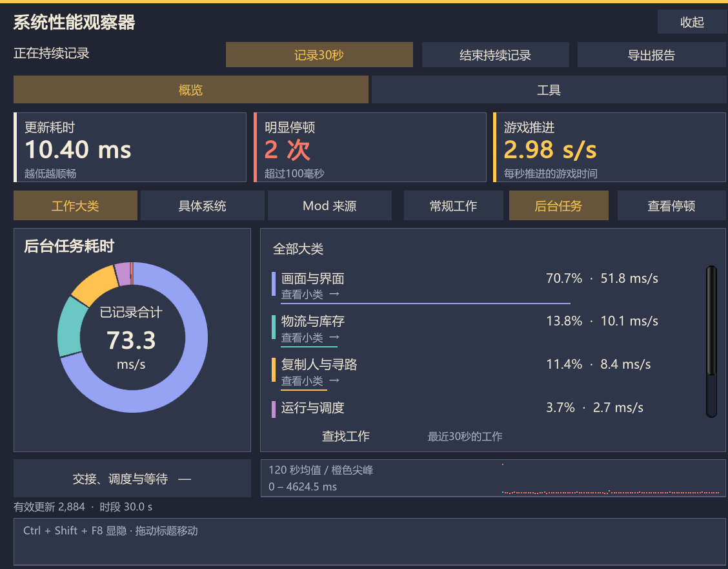
Task: Click the 复制人与寻路 category name
Action: (319, 364)
